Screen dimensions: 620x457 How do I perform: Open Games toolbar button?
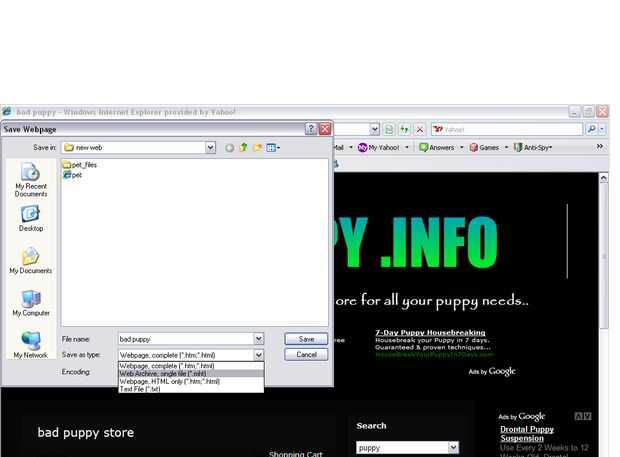(484, 147)
